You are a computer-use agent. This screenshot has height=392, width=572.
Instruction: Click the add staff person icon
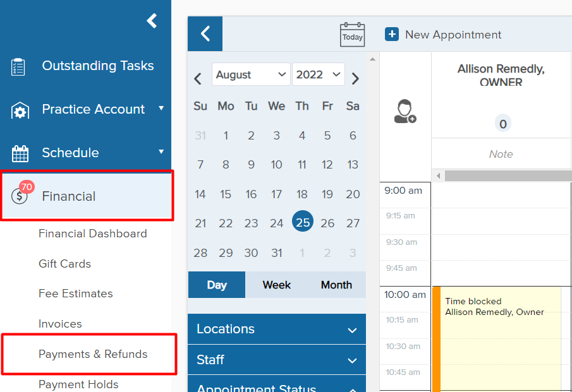(x=405, y=111)
